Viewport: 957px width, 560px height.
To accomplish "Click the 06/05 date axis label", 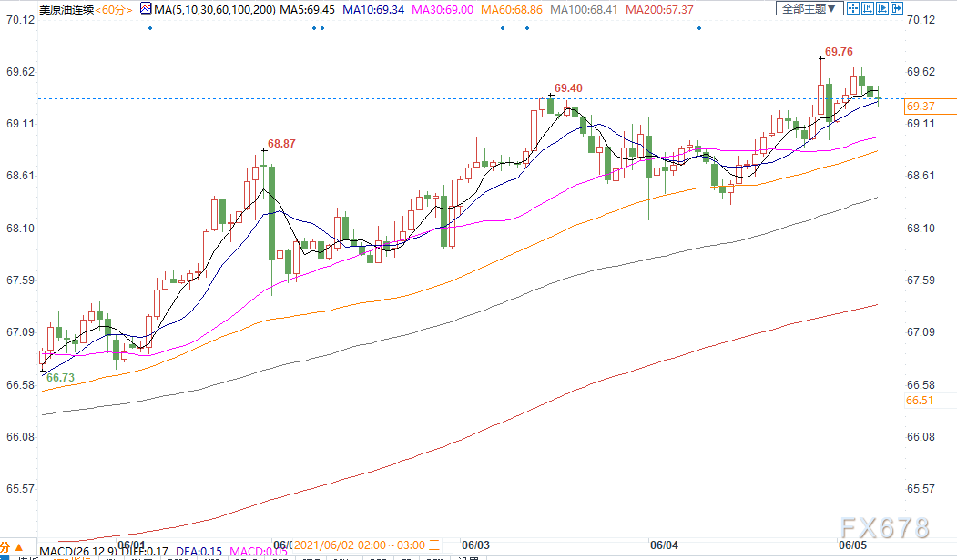I will click(x=852, y=545).
